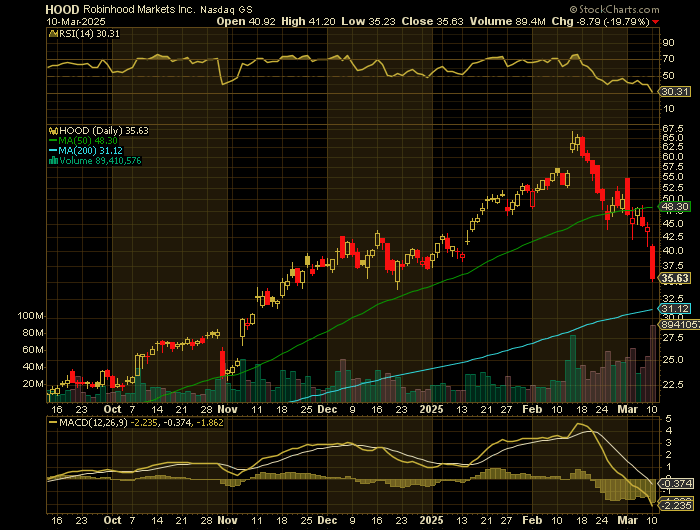This screenshot has height=530, width=700.
Task: Click the 'Robinhood Markets Inc.' company name
Action: (139, 9)
